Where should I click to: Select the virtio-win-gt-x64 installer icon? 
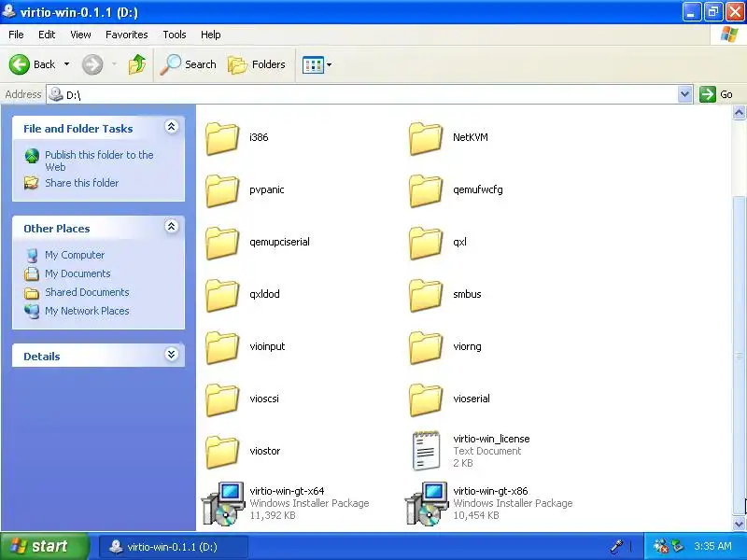click(223, 503)
